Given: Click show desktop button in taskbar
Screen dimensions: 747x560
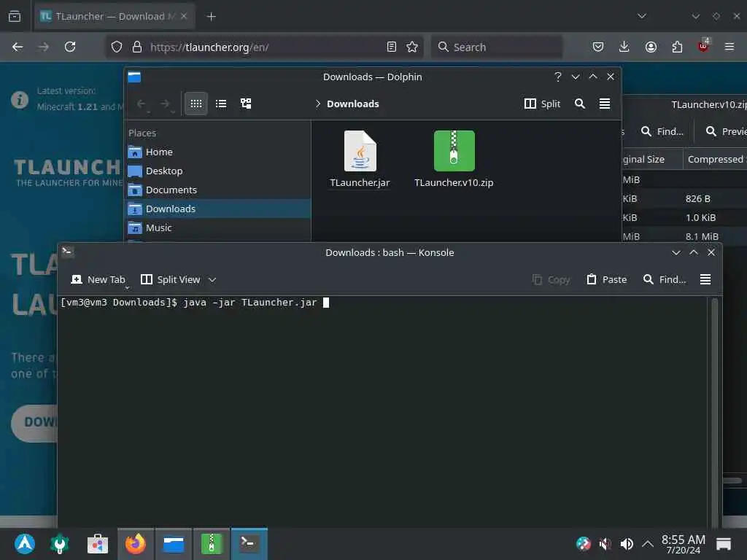Looking at the screenshot, I should (x=723, y=543).
